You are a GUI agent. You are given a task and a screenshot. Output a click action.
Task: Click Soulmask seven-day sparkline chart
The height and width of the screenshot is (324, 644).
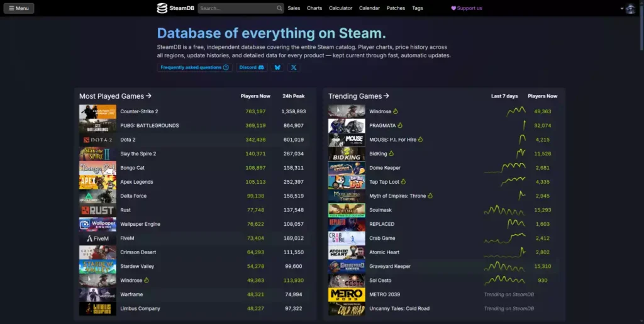(504, 210)
